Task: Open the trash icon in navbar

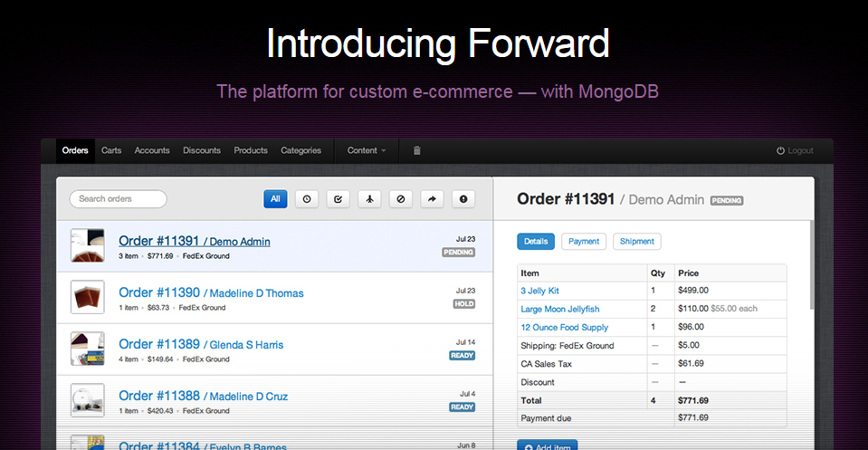Action: pos(417,150)
